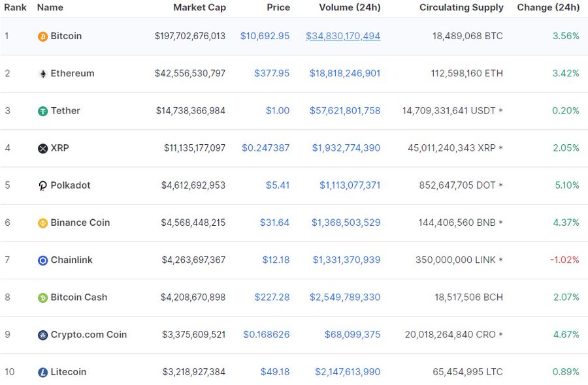Click the Ethereum diamond logo icon
This screenshot has width=588, height=385.
point(42,74)
